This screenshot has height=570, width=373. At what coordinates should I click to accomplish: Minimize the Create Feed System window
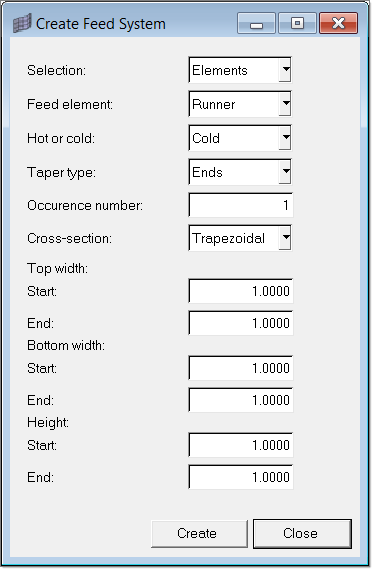(x=256, y=23)
